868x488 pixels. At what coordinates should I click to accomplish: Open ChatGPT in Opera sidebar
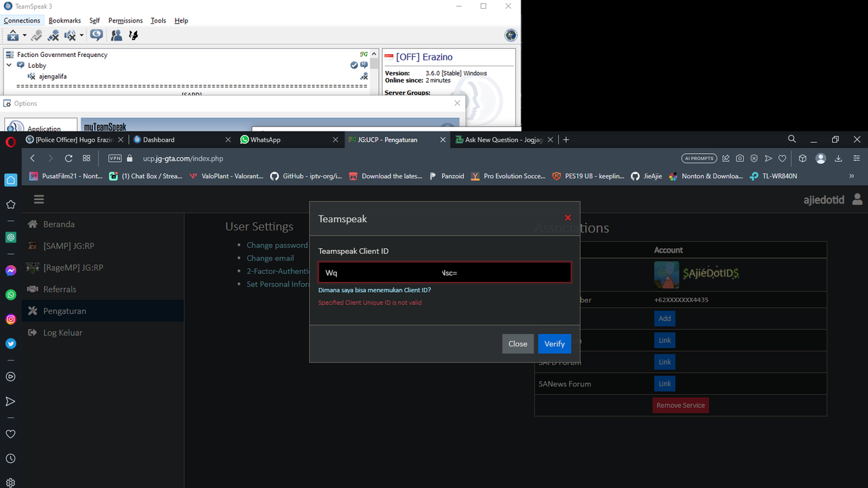click(x=11, y=237)
